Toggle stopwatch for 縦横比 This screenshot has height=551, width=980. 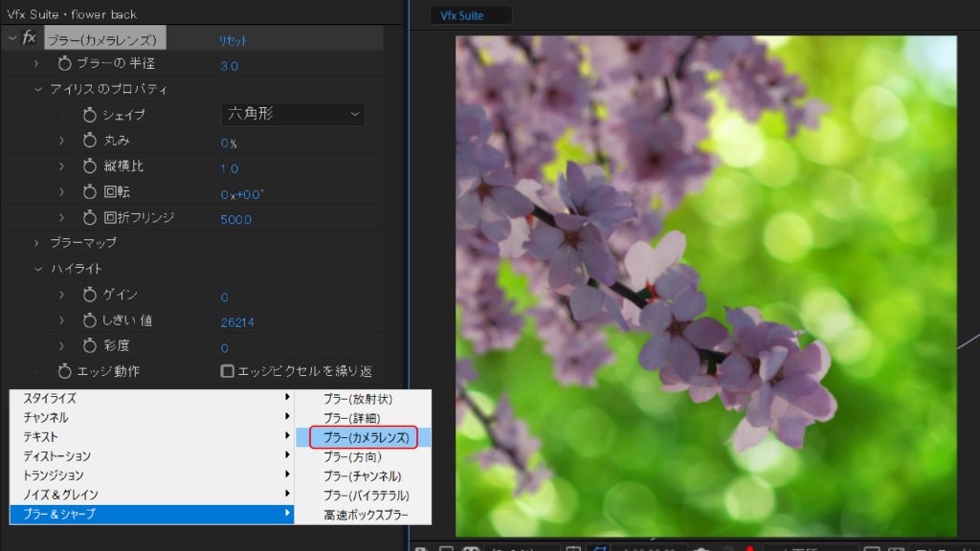[x=89, y=166]
